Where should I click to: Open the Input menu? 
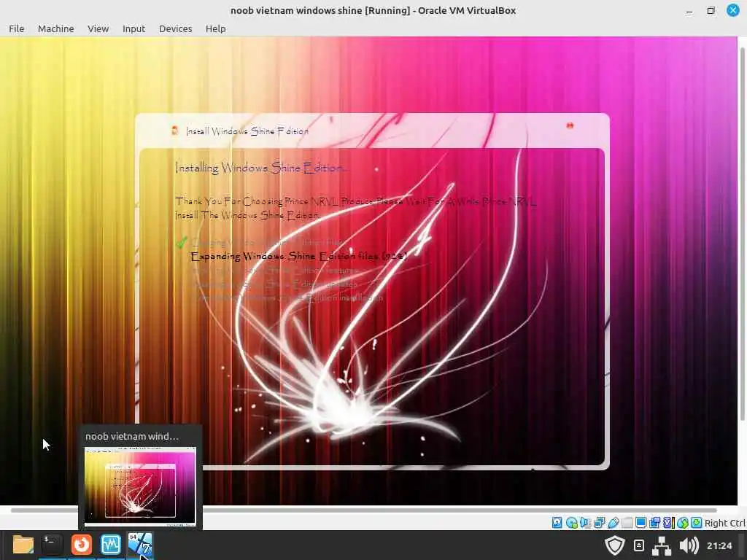(x=133, y=28)
